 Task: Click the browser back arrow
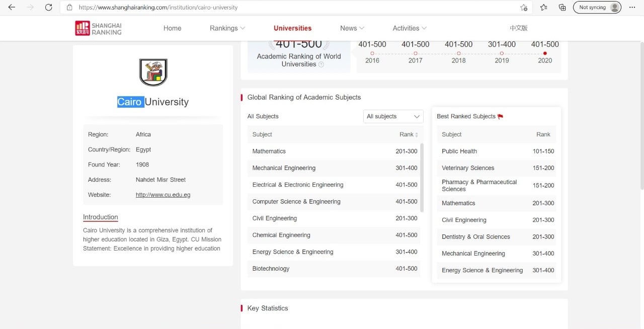pos(12,8)
